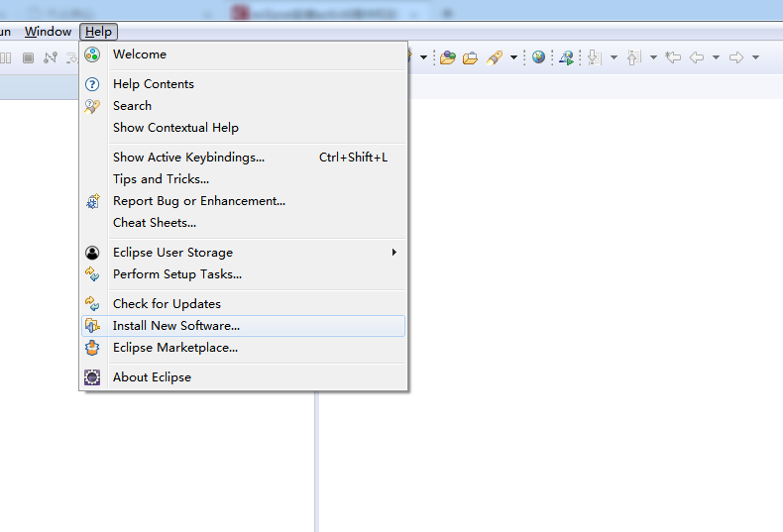Click the Last Edit Location icon

tap(673, 57)
